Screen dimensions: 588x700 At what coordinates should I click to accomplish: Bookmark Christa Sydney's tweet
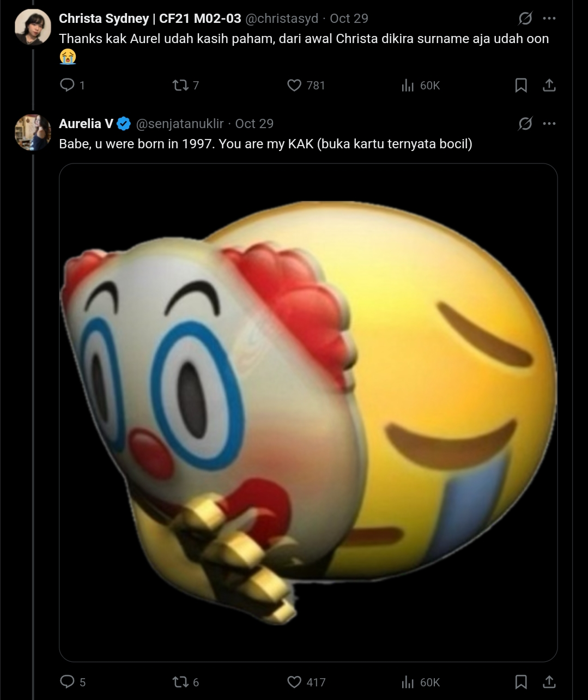(521, 85)
